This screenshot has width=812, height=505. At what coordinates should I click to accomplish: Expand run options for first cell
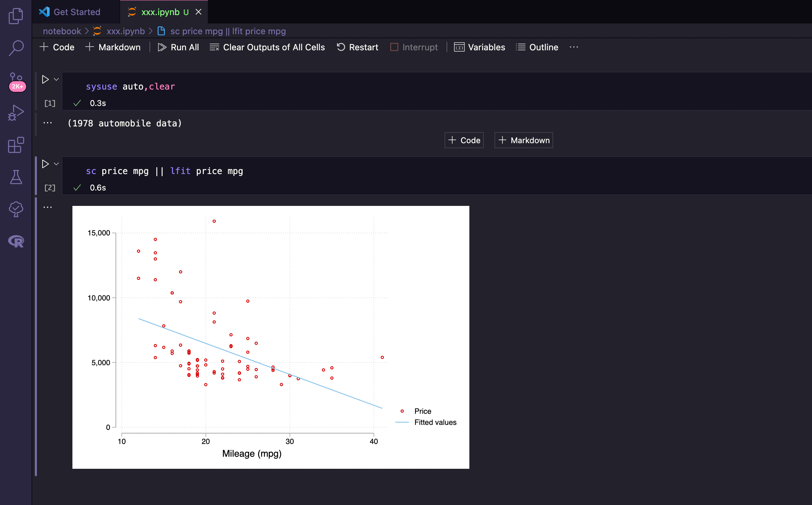[x=56, y=79]
